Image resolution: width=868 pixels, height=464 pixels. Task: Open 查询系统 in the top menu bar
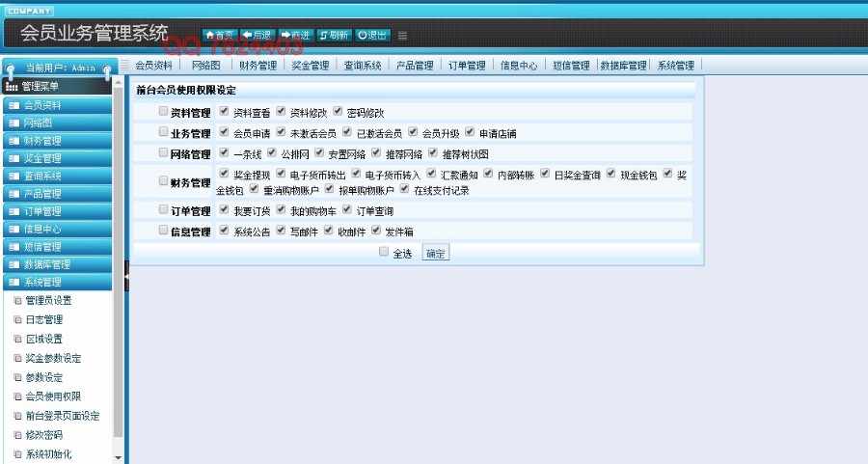tap(363, 66)
